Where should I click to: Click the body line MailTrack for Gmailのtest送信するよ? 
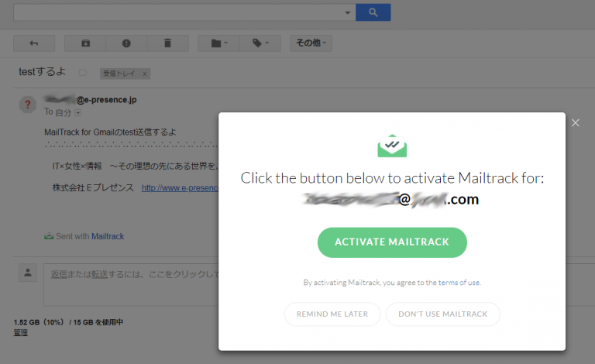coord(110,132)
